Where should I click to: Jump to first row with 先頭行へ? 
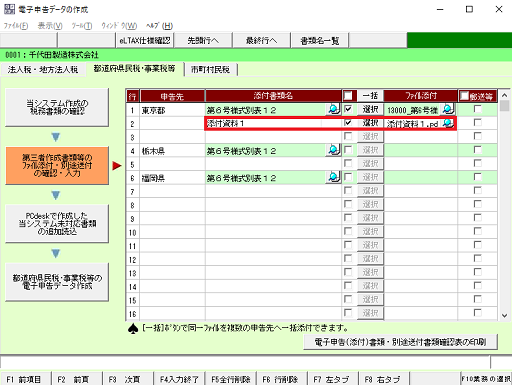[x=203, y=41]
